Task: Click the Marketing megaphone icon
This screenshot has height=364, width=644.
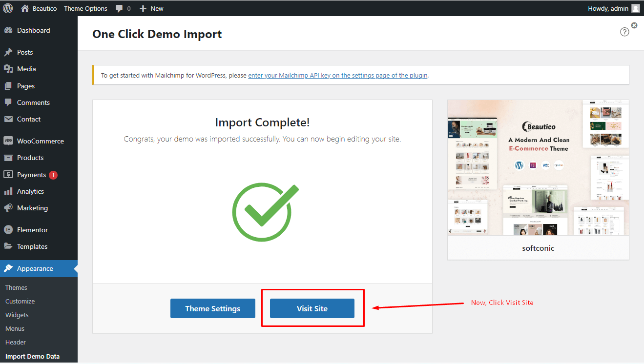Action: coord(8,208)
